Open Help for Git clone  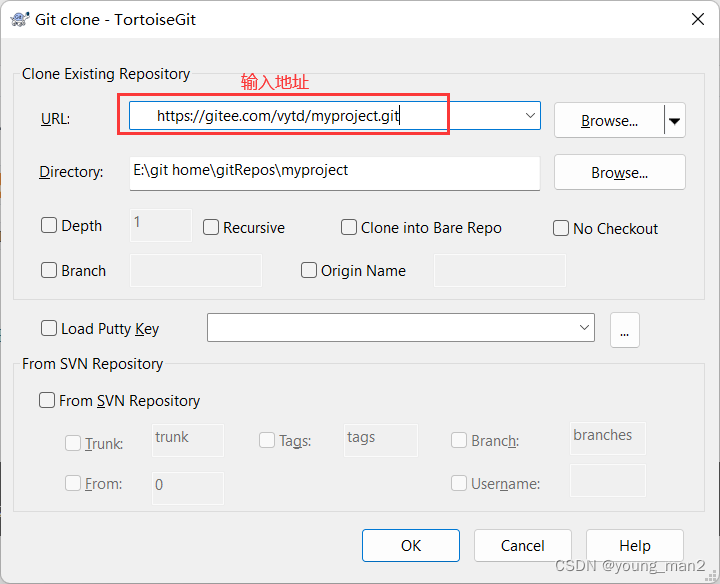635,545
